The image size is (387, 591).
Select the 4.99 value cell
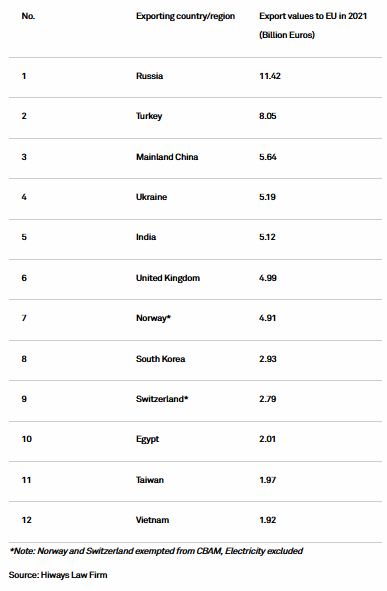(x=268, y=278)
